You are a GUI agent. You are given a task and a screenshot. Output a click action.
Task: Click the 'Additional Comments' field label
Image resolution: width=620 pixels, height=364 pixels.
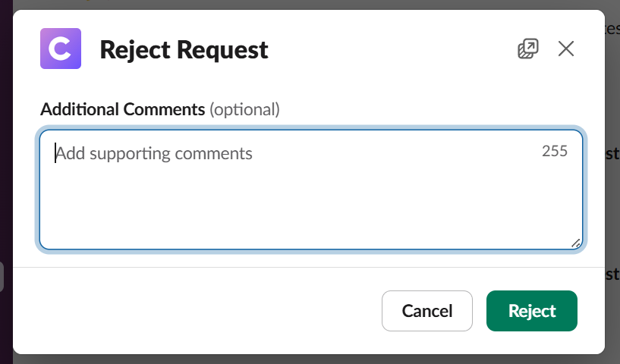point(123,109)
